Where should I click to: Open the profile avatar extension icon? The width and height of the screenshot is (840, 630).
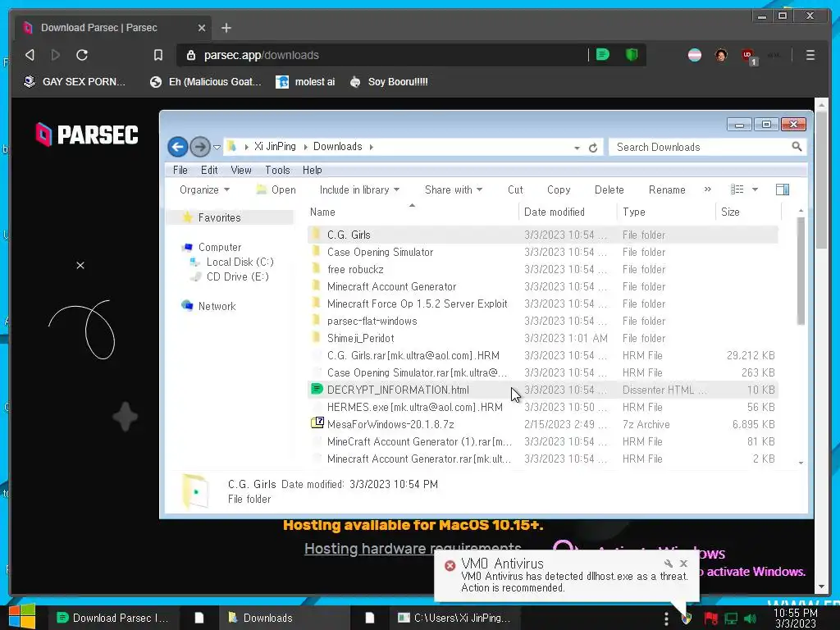[721, 55]
